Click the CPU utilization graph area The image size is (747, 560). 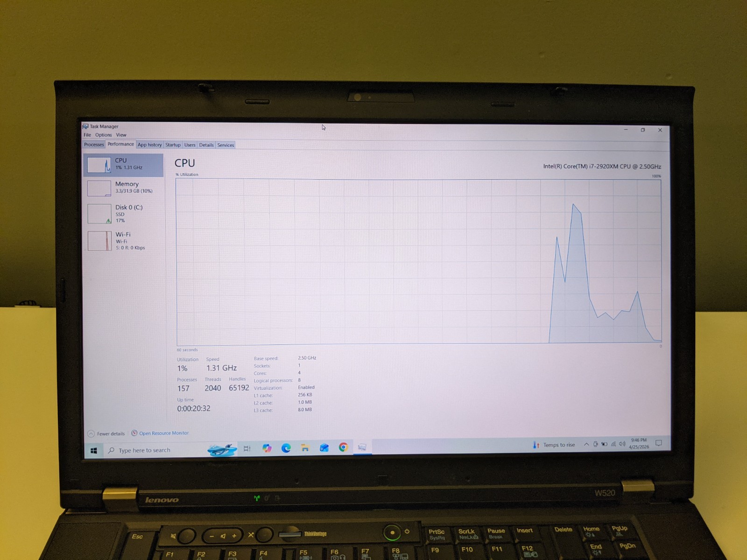coord(419,262)
